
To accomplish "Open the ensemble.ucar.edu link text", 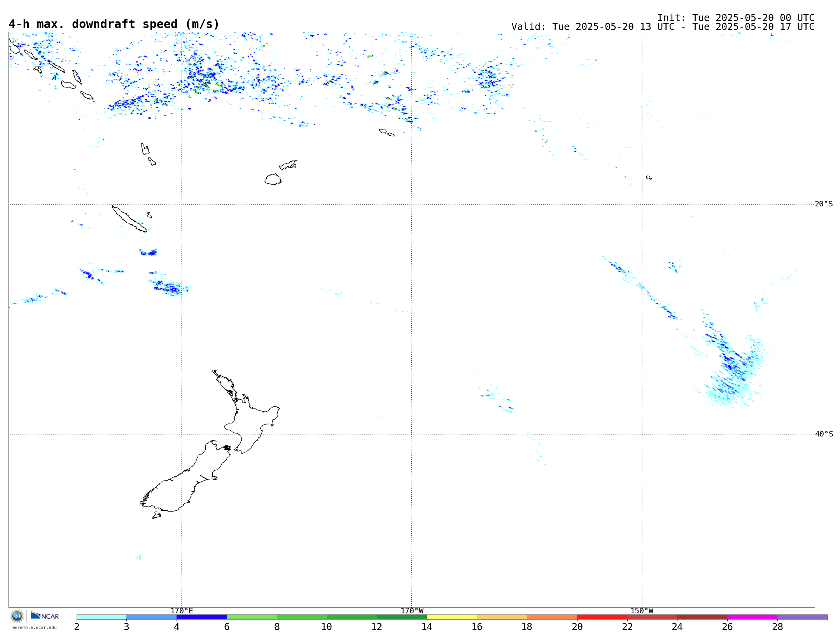I will click(x=35, y=627).
